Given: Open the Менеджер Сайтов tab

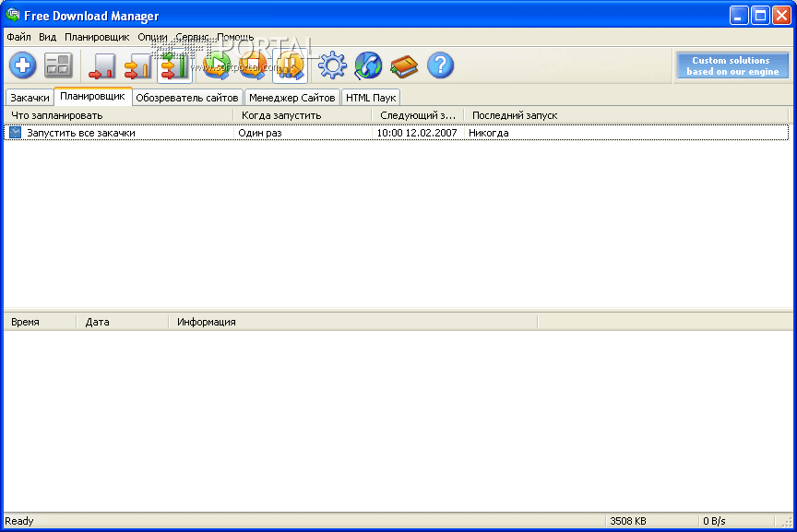Looking at the screenshot, I should click(x=291, y=98).
